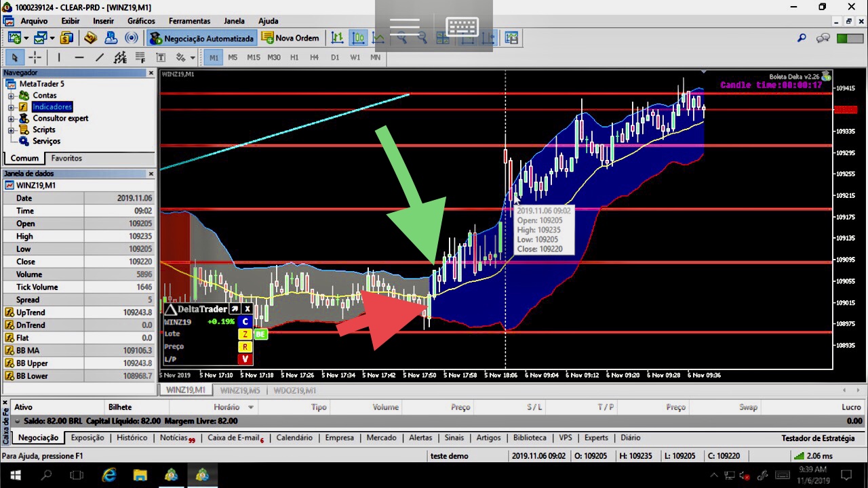Open the Arquivo menu
Image resolution: width=868 pixels, height=488 pixels.
(x=34, y=21)
